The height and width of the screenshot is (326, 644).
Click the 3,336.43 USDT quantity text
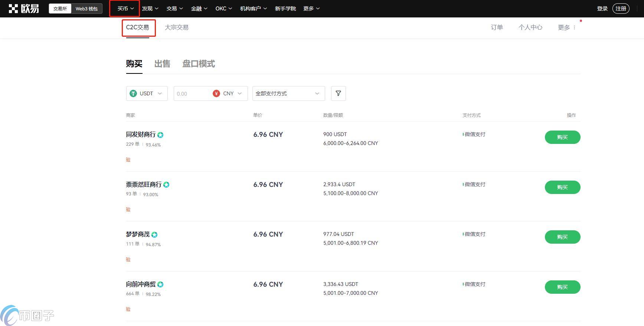tap(340, 284)
